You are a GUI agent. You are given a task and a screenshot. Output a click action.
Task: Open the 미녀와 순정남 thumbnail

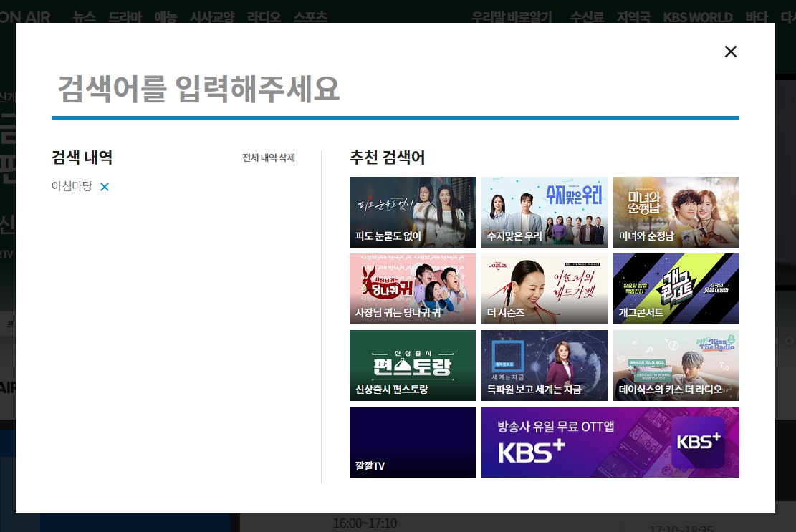coord(676,212)
